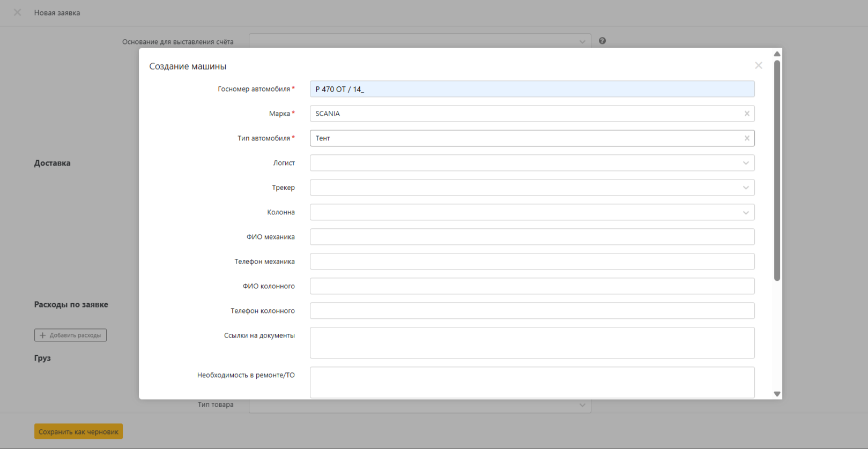Open the Тип автомобиля combo box

pos(532,138)
